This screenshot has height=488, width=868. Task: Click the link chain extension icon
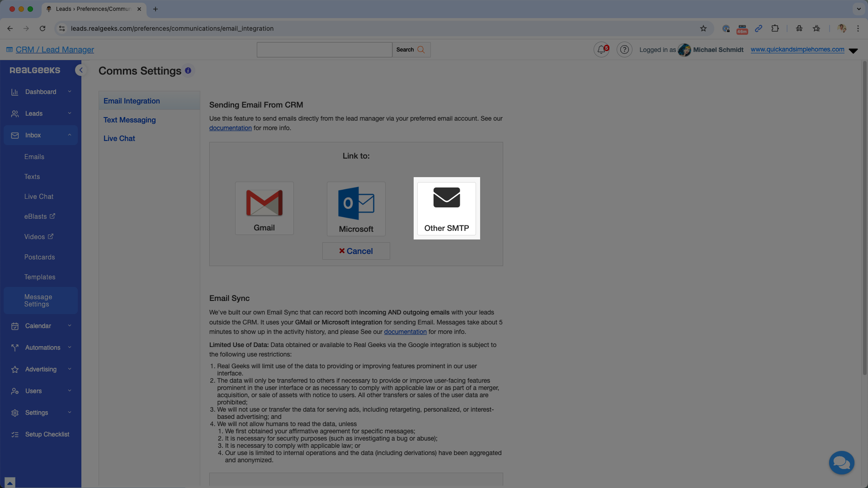click(759, 28)
